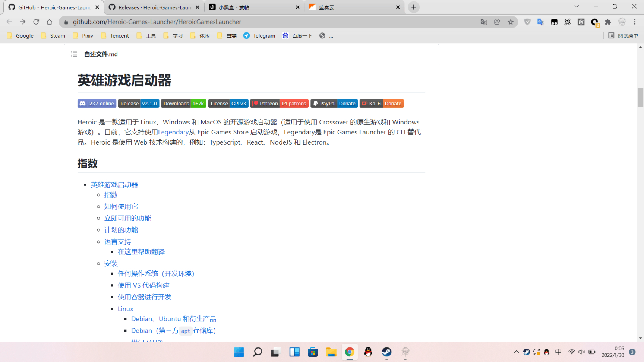This screenshot has height=362, width=644.
Task: Jump to 如何使用它 section
Action: 121,206
